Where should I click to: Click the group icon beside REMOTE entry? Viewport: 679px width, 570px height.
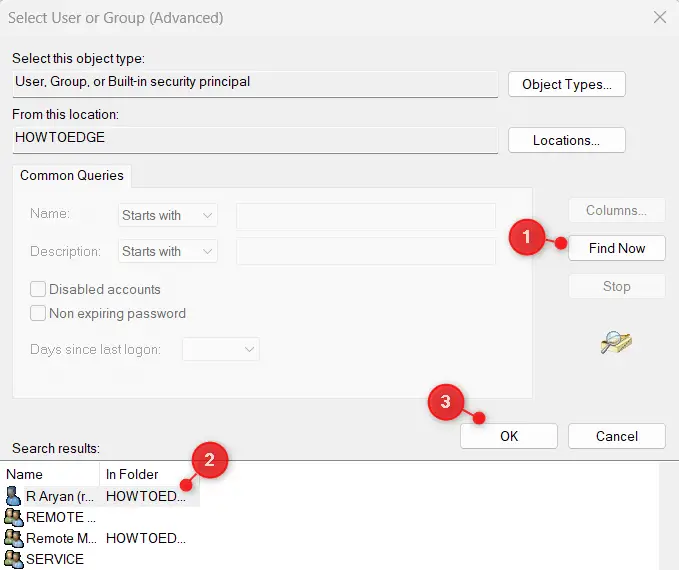pyautogui.click(x=13, y=517)
